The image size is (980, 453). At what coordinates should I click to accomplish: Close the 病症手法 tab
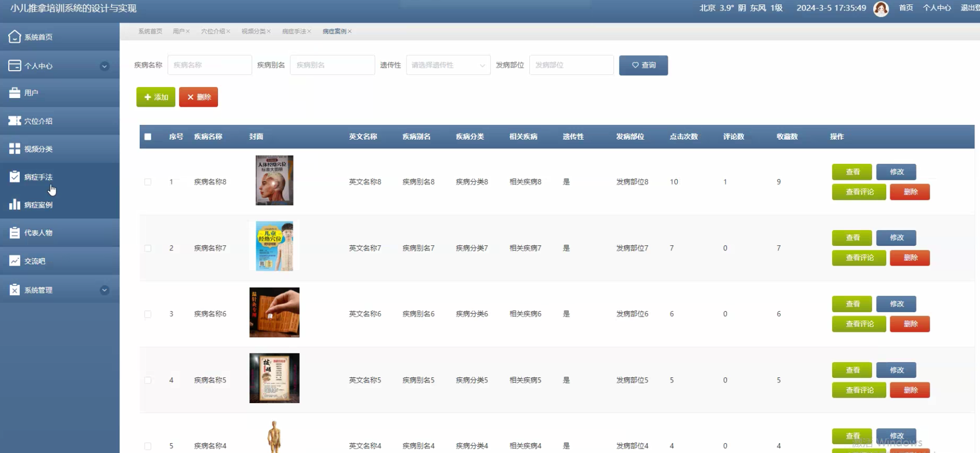310,31
